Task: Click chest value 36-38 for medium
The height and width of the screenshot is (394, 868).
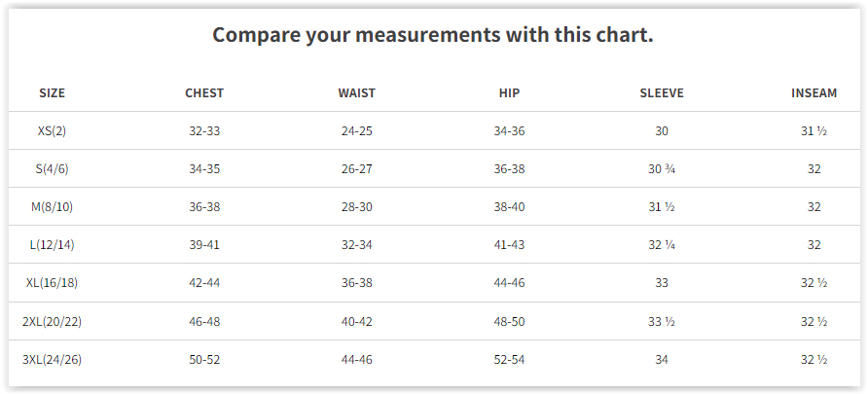Action: (x=204, y=207)
